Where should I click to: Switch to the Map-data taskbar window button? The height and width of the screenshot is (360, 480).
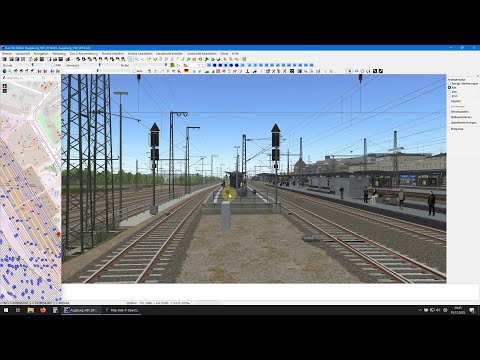click(x=122, y=310)
